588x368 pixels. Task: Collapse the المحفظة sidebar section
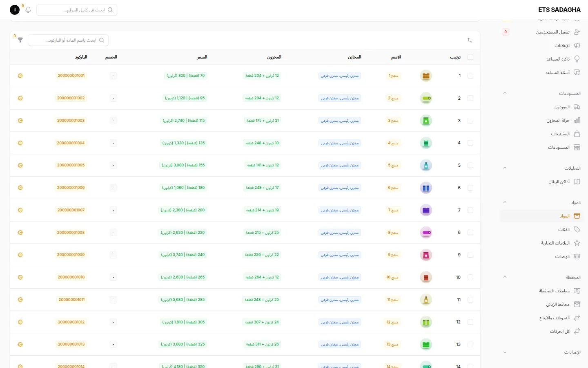[x=505, y=277]
